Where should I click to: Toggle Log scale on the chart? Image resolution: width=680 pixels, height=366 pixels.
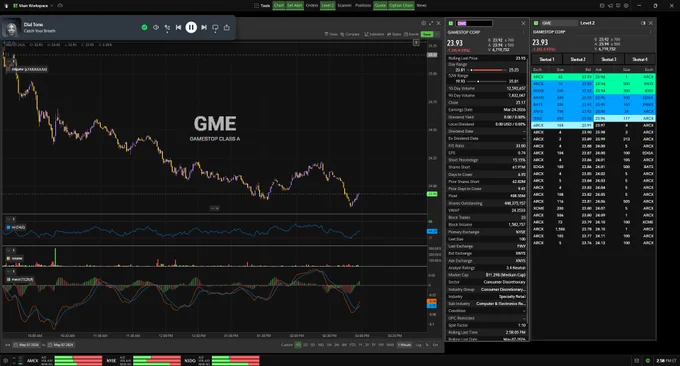(x=418, y=345)
